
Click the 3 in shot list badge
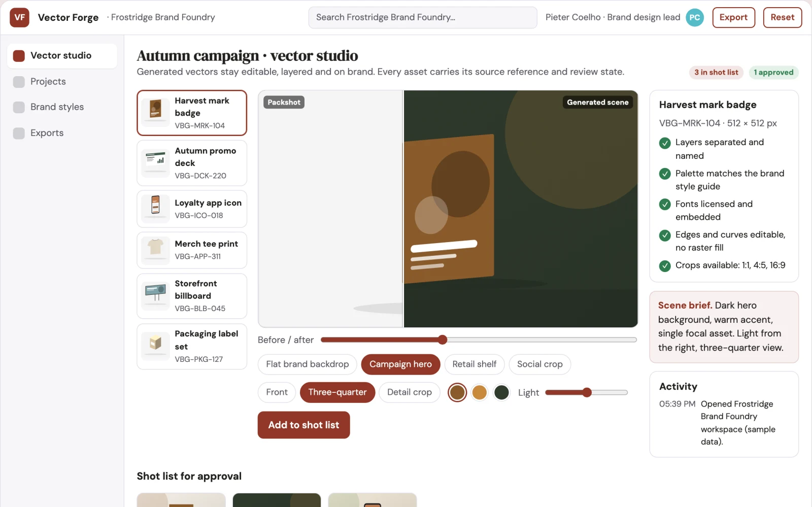(x=716, y=73)
